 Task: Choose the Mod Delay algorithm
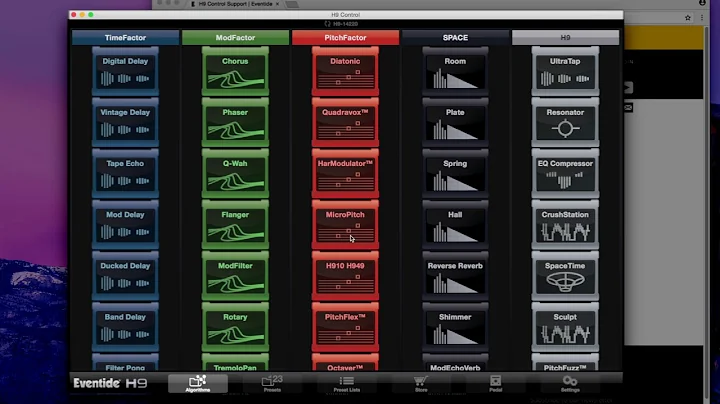125,225
